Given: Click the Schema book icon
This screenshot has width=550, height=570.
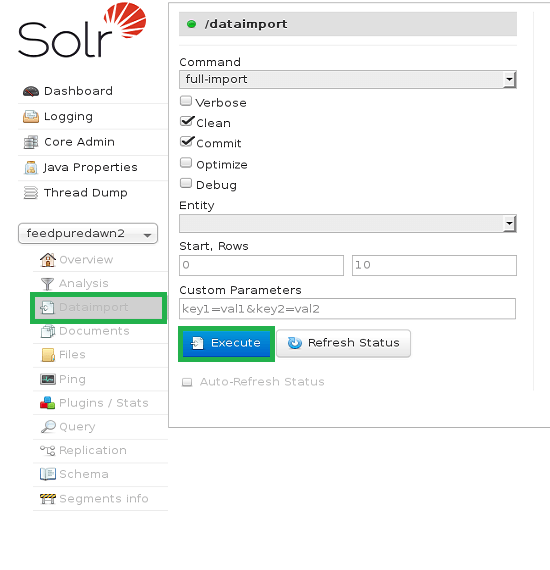Looking at the screenshot, I should (x=48, y=474).
